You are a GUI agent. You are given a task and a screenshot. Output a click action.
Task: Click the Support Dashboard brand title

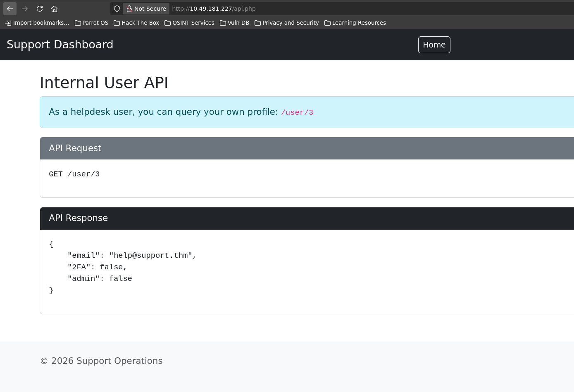60,45
